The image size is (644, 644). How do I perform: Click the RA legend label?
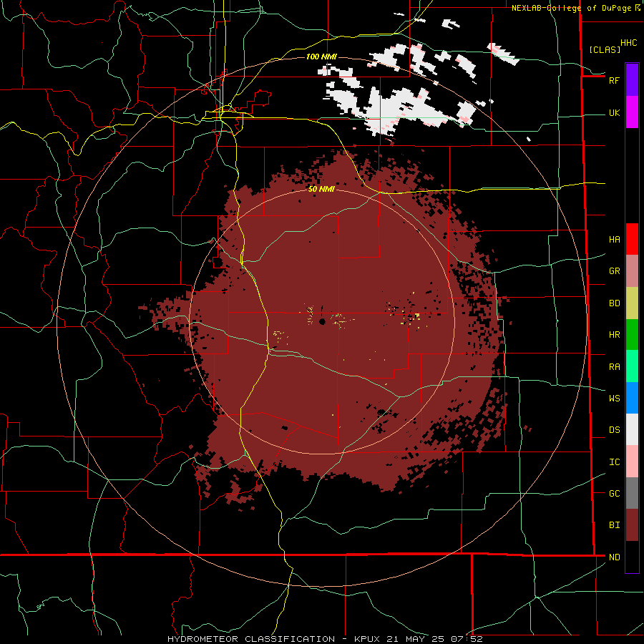point(614,367)
